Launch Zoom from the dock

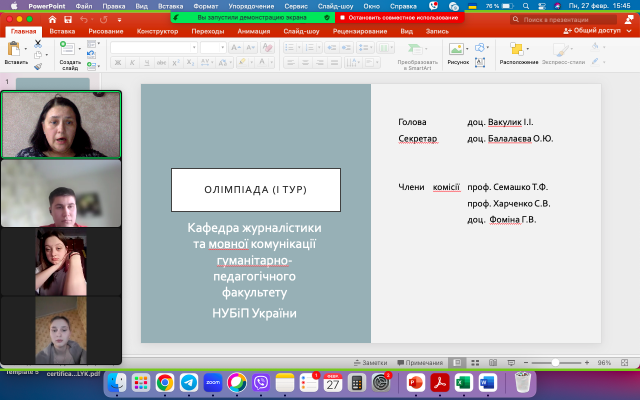pos(212,382)
